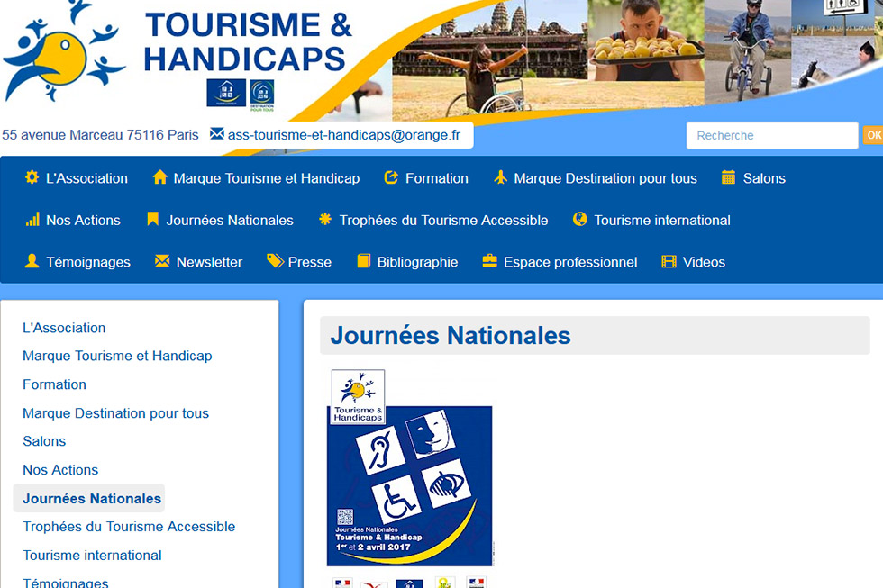The width and height of the screenshot is (883, 588).
Task: Click the share arrow icon beside Formation
Action: tap(391, 177)
